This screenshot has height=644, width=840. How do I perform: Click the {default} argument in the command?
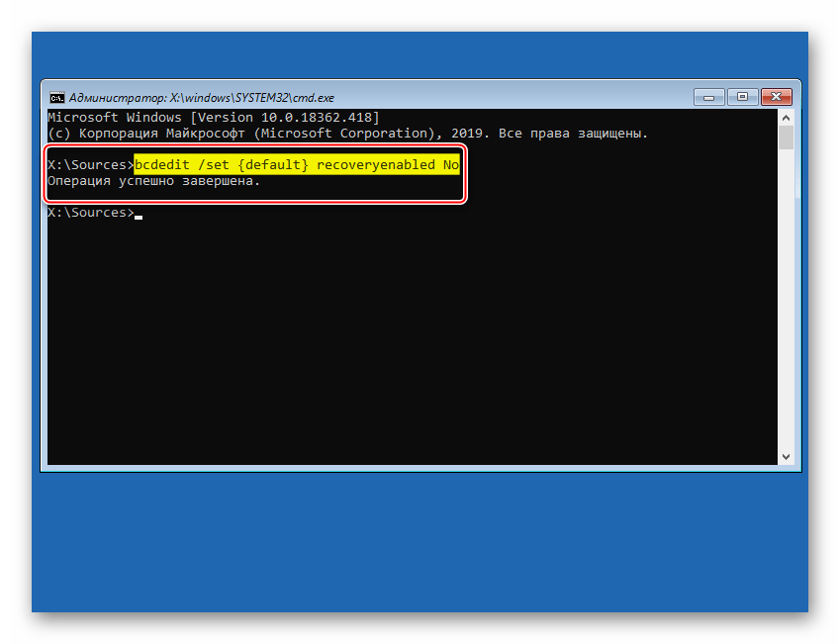pos(274,164)
